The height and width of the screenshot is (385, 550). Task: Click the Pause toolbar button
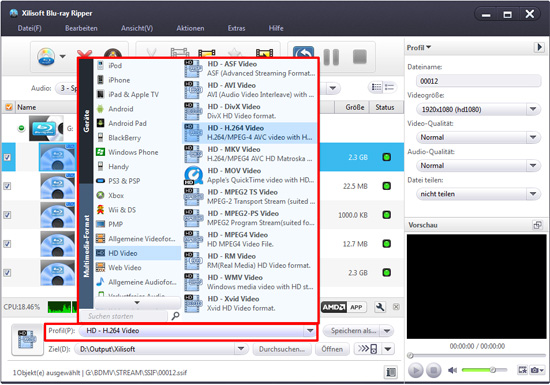click(331, 57)
